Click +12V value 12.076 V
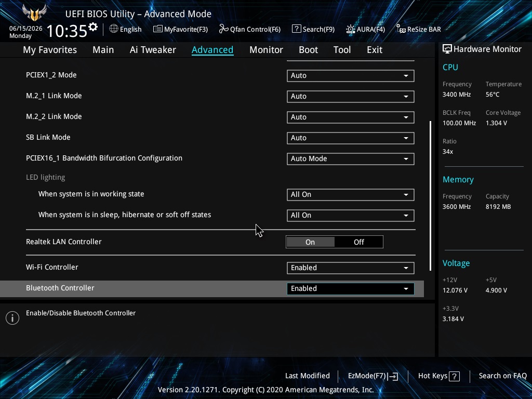 [455, 290]
